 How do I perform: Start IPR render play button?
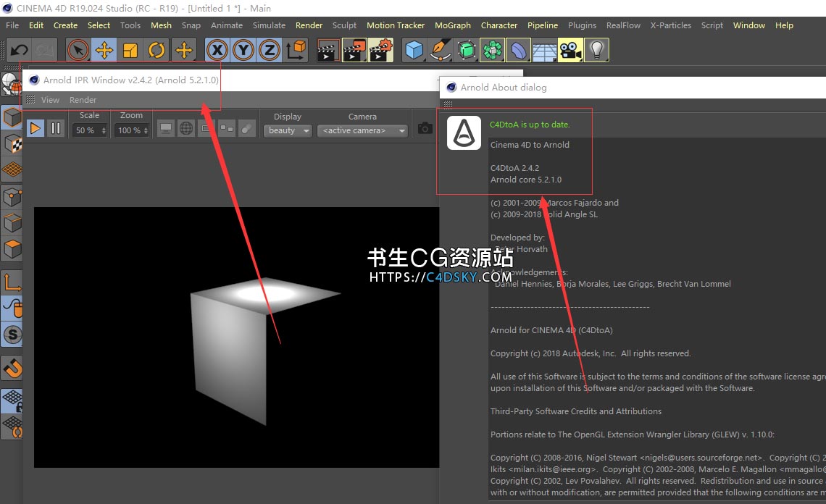click(35, 128)
